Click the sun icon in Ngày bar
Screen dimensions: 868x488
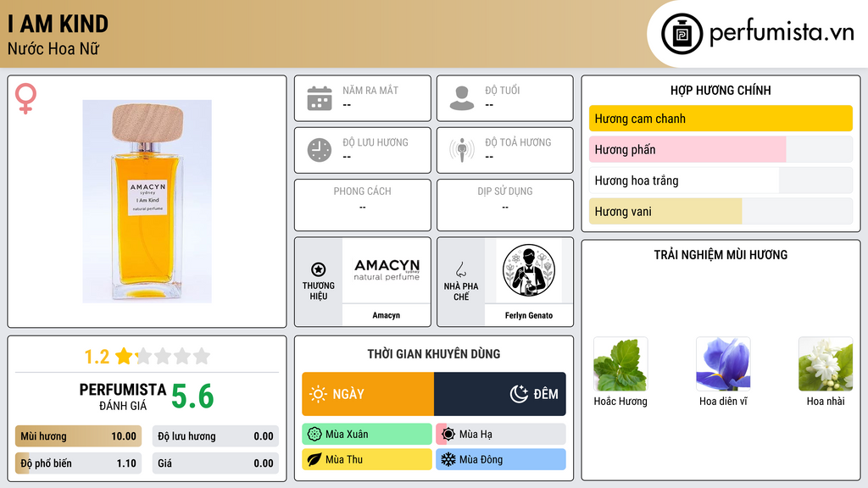(x=318, y=394)
